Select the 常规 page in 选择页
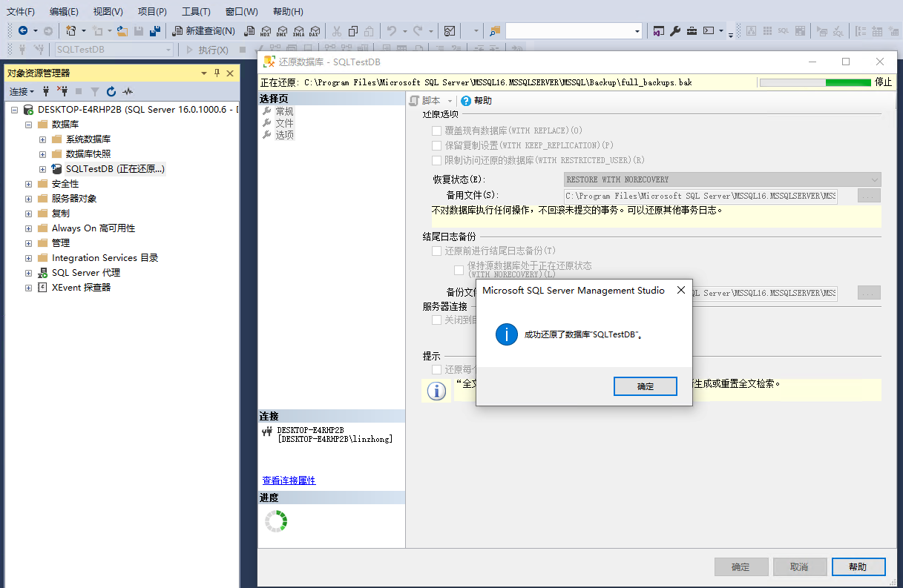 285,111
